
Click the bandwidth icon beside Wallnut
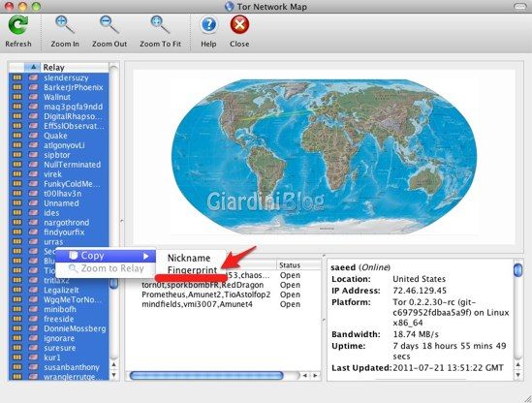tap(17, 97)
